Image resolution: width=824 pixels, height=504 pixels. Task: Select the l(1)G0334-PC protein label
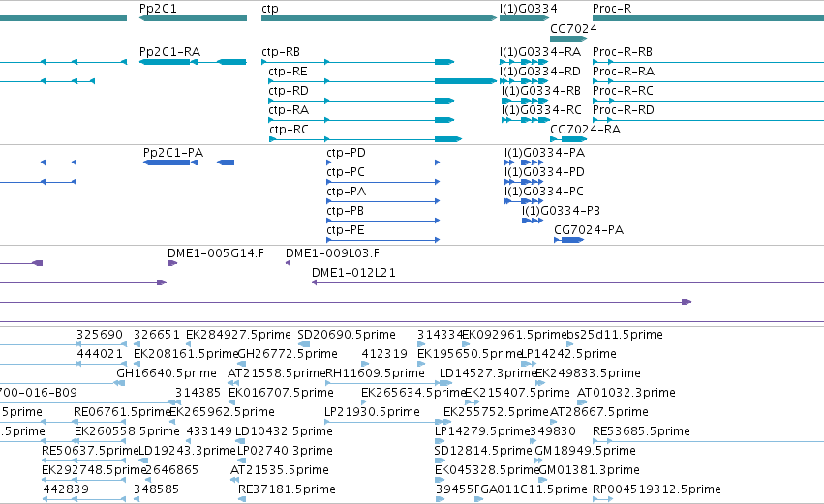[x=544, y=192]
